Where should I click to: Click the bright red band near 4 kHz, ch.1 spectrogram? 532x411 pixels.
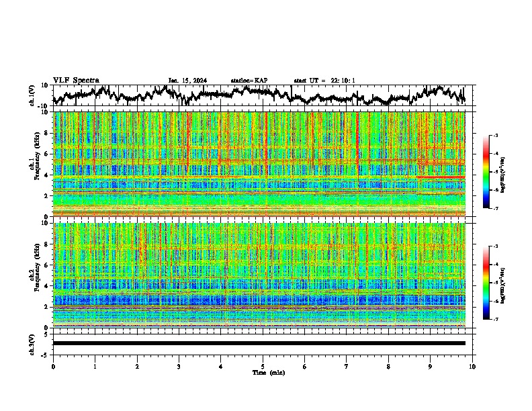point(441,177)
